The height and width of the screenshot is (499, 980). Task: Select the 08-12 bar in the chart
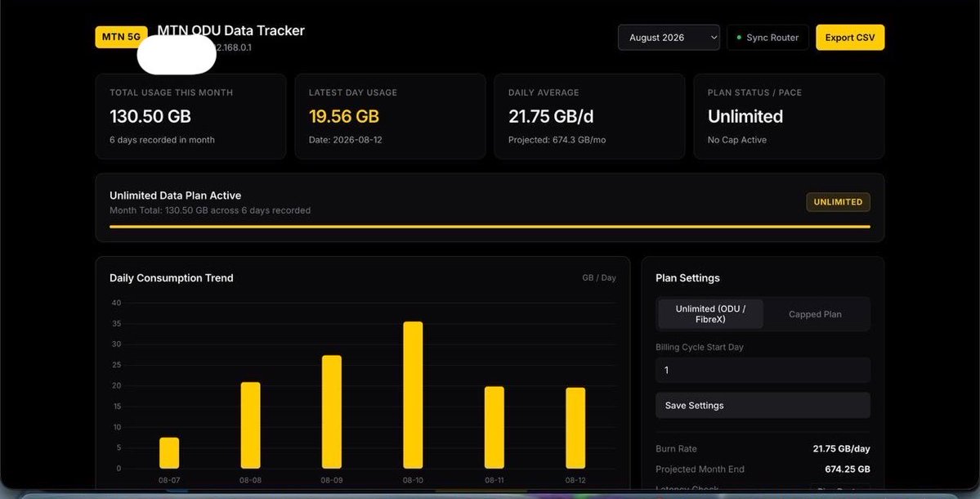pos(575,428)
